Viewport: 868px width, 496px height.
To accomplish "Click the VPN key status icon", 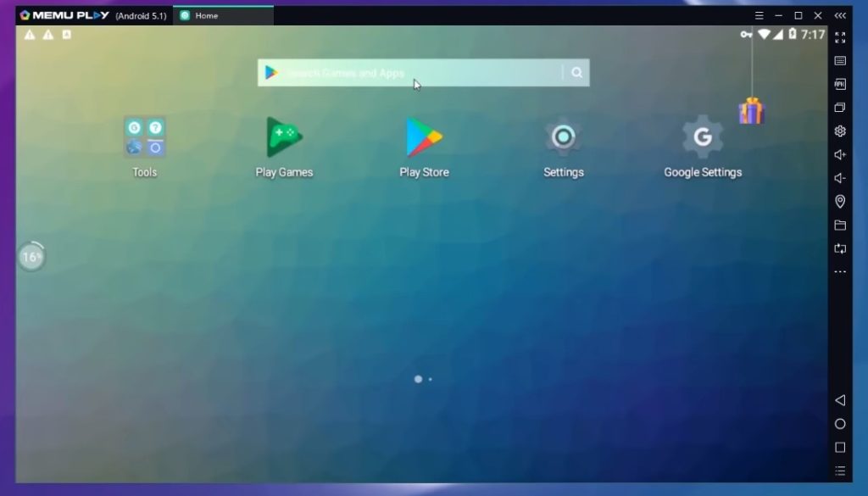I will [x=746, y=34].
